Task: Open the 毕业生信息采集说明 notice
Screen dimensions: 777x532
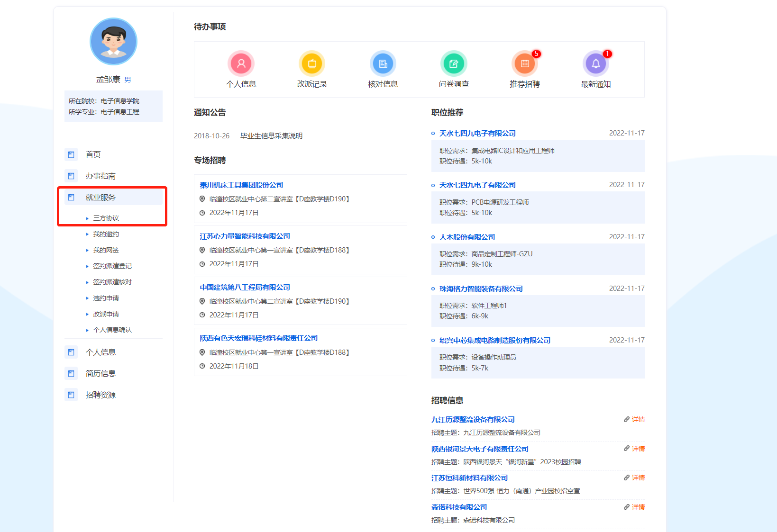Action: coord(271,136)
